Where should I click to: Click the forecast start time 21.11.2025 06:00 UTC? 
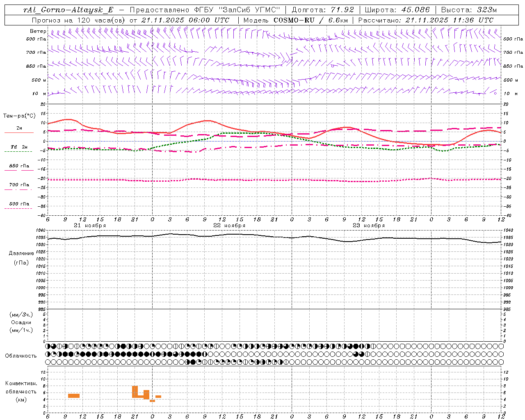185,20
